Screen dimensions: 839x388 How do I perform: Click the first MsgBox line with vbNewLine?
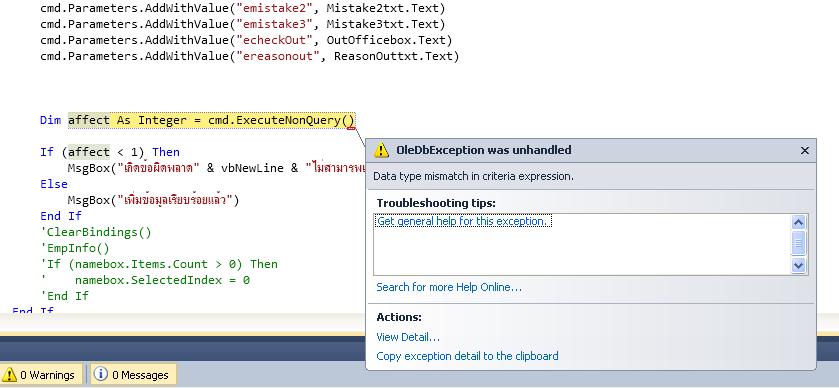click(216, 168)
